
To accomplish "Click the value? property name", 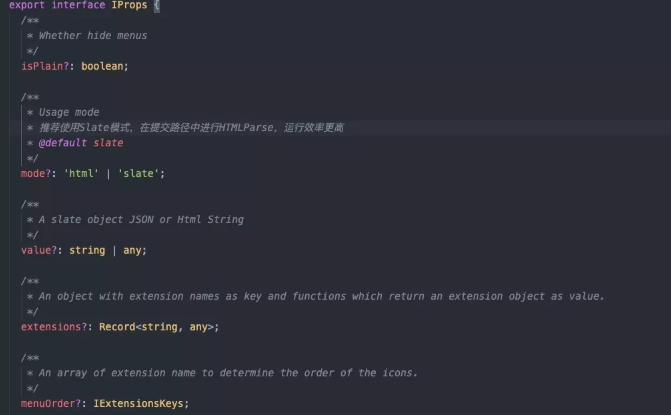I will [39, 250].
